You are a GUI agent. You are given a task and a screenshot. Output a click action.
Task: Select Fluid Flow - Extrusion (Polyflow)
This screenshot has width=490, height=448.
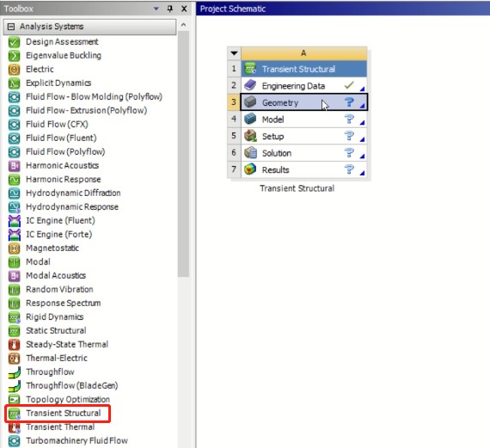tap(87, 111)
